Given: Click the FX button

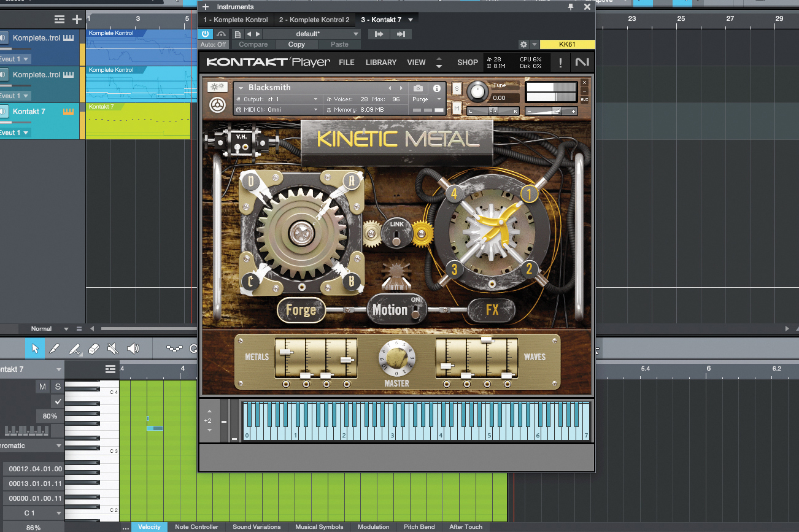Looking at the screenshot, I should click(492, 310).
